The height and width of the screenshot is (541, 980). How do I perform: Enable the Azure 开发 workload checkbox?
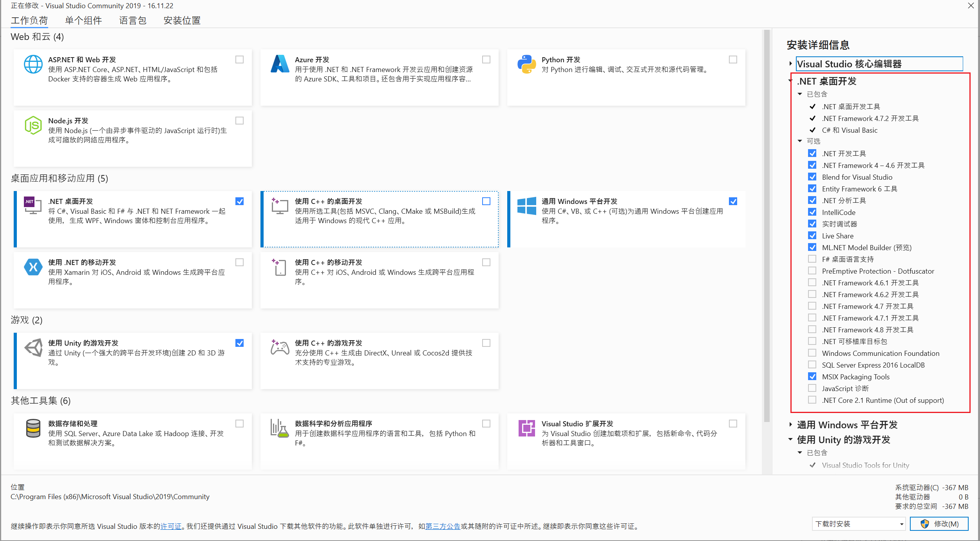pyautogui.click(x=486, y=60)
